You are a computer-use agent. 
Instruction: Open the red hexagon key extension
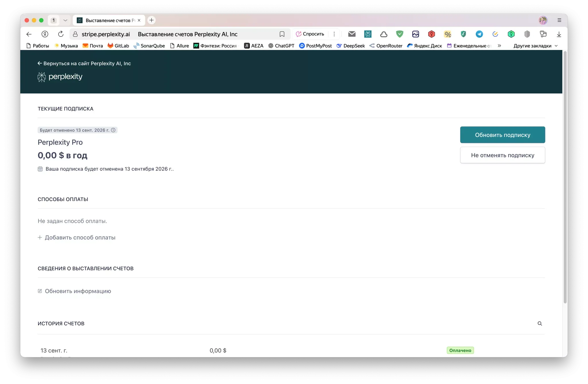point(431,34)
